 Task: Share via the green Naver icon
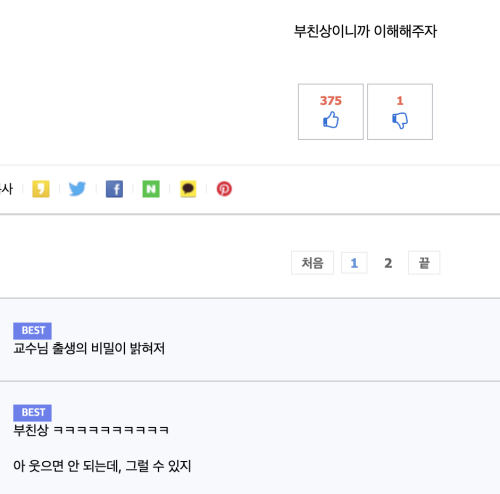pos(151,189)
